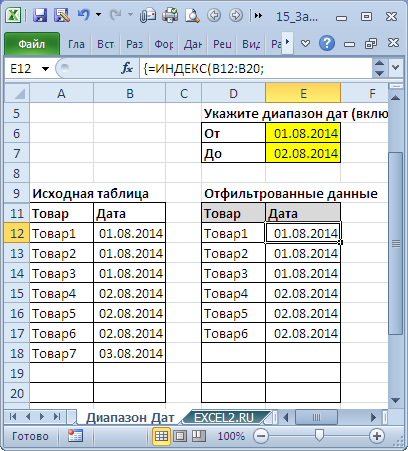Viewport: 408px width, 451px height.
Task: Open Print Preview magnifier icon
Action: tap(192, 15)
